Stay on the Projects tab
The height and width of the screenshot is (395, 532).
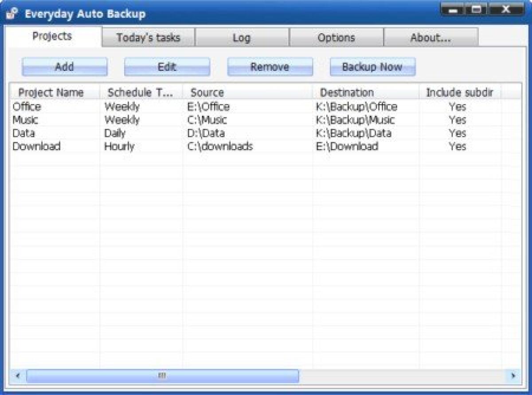(x=52, y=37)
